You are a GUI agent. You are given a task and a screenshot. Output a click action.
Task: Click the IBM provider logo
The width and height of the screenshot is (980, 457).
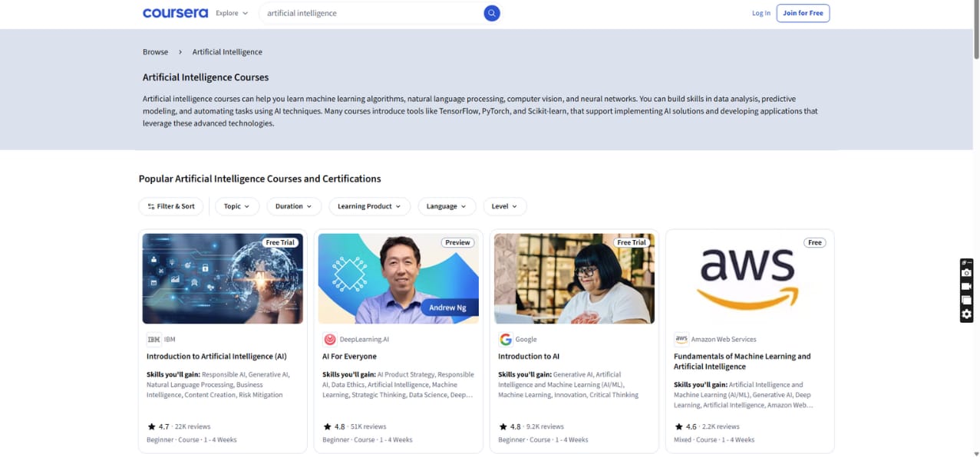[x=153, y=339]
